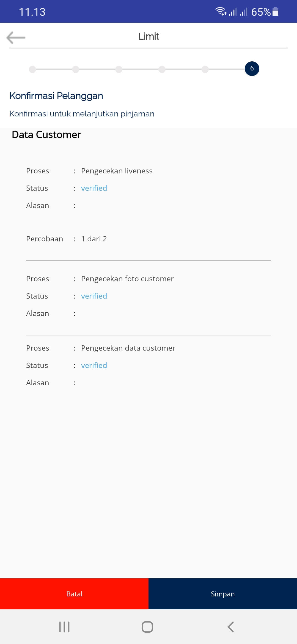Click verified status for data customer
Screen dimensions: 297x644
coord(94,365)
